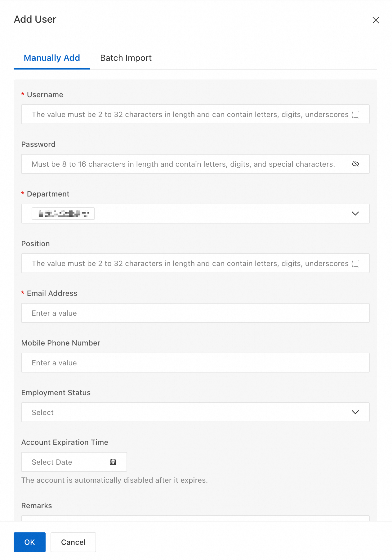Select the Manually Add tab
Viewport: 392px width, 560px height.
[52, 58]
